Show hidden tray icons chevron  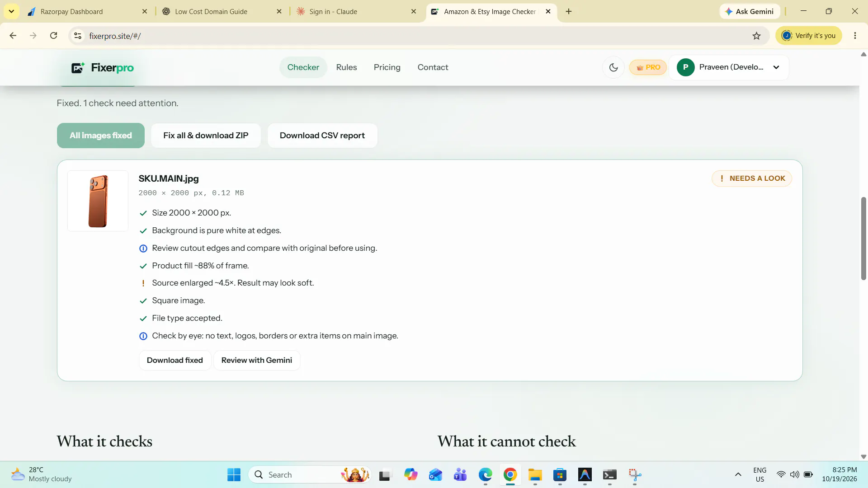(x=738, y=474)
